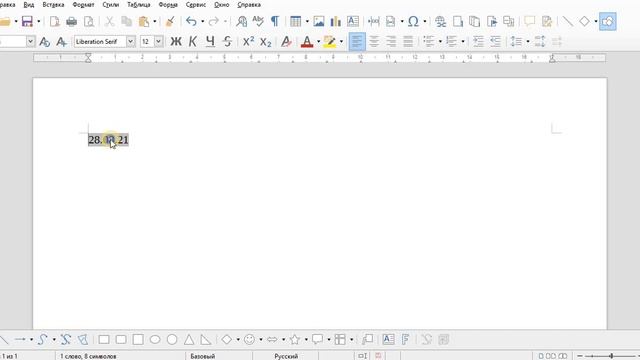The width and height of the screenshot is (640, 360).
Task: Clear direct formatting icon
Action: 287,41
